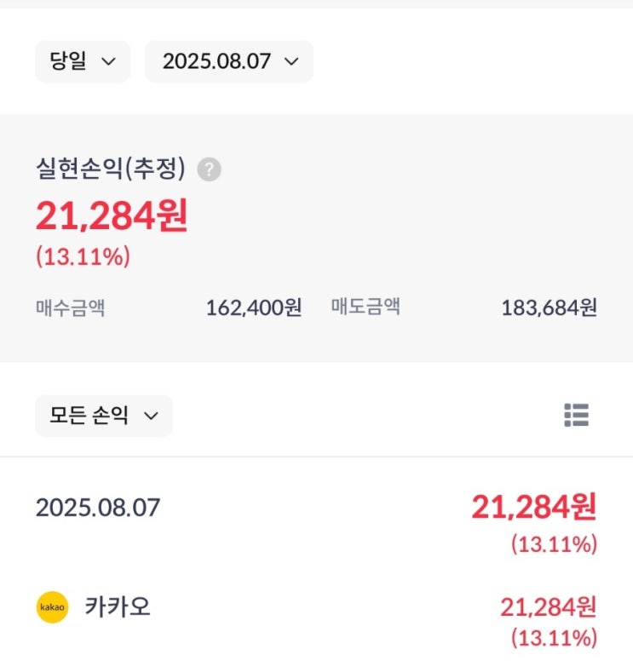Tap the large red 21,284원 total profit
Image resolution: width=633 pixels, height=672 pixels.
point(112,216)
